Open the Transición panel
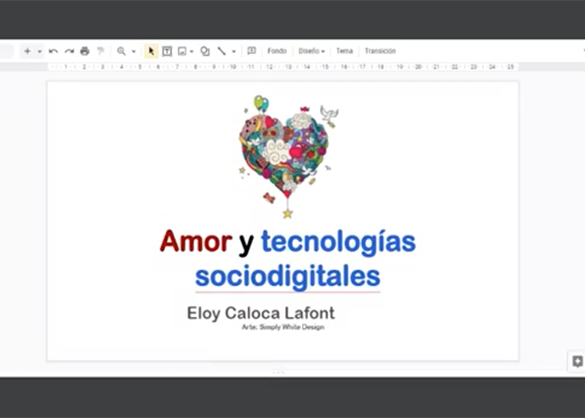Screen dimensions: 585x418 pyautogui.click(x=380, y=51)
